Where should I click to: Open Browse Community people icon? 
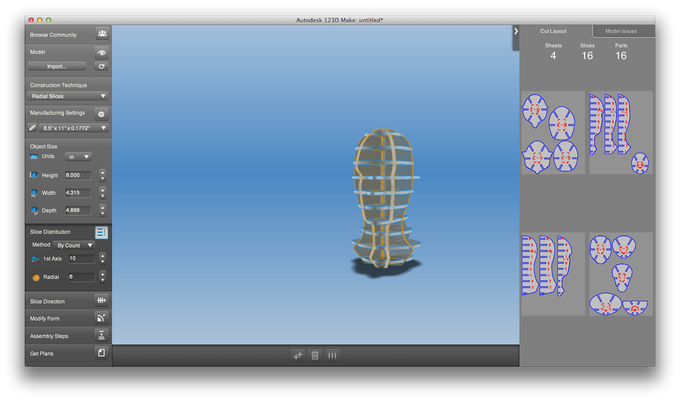[102, 33]
